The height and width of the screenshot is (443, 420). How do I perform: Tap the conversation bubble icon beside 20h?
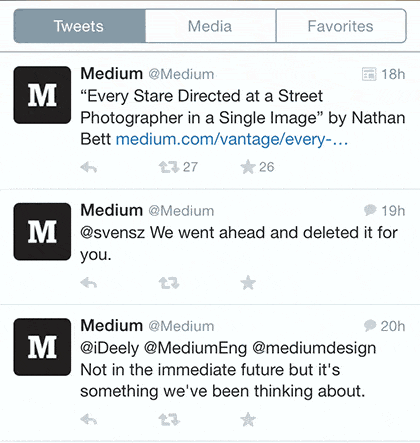(370, 326)
